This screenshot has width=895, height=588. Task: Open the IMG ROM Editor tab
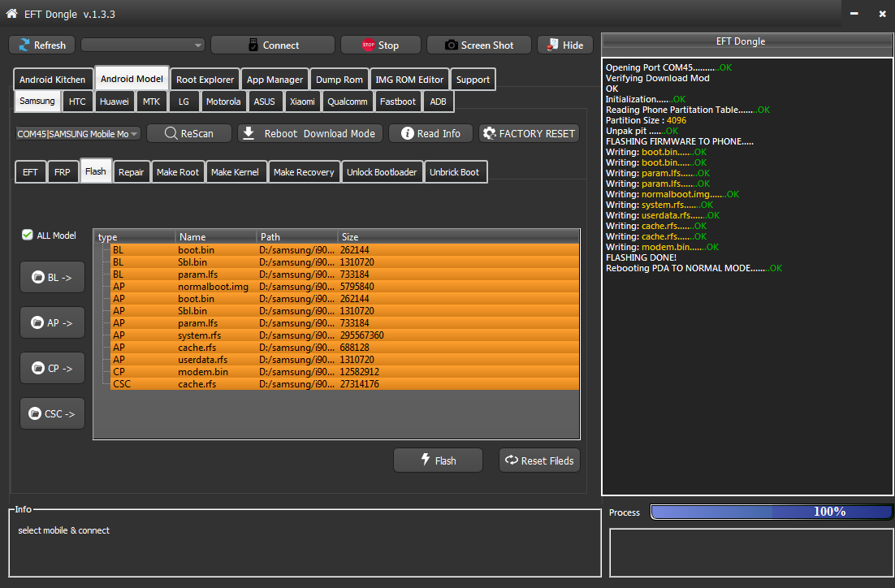pos(409,80)
